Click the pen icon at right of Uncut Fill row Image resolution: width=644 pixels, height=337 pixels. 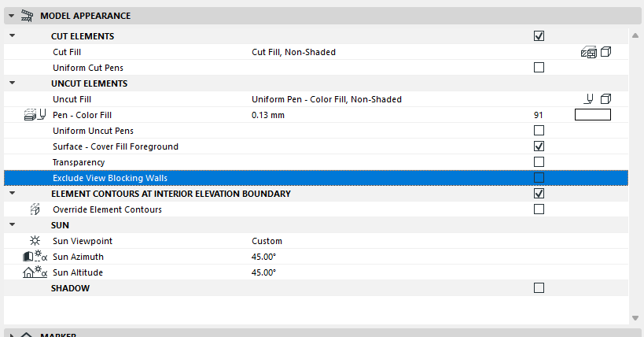(588, 99)
